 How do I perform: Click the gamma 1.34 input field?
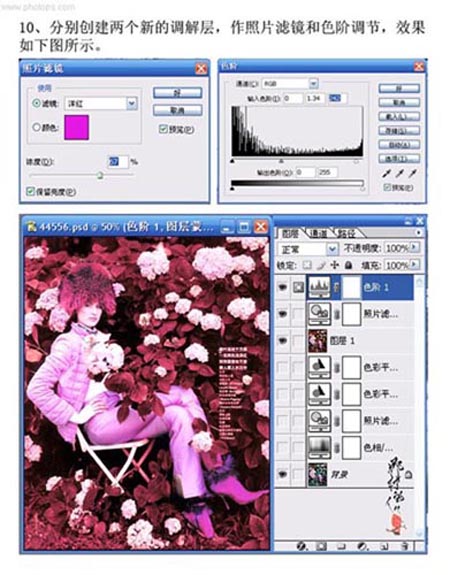pyautogui.click(x=315, y=98)
